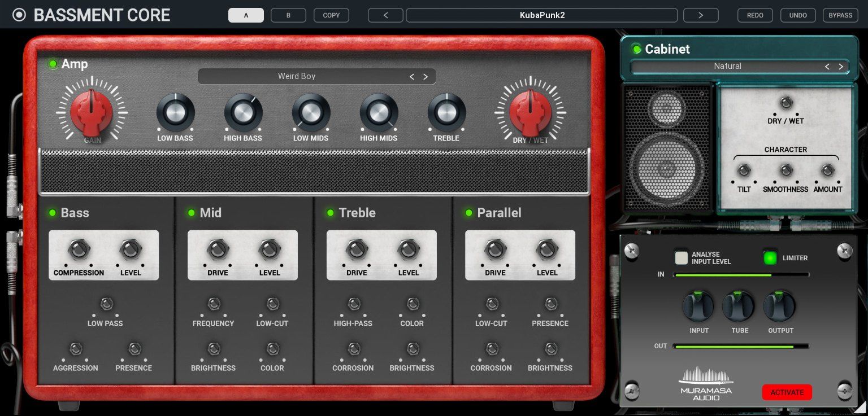Image resolution: width=868 pixels, height=416 pixels.
Task: Click the DRIVE knob in the Mid section
Action: (218, 249)
